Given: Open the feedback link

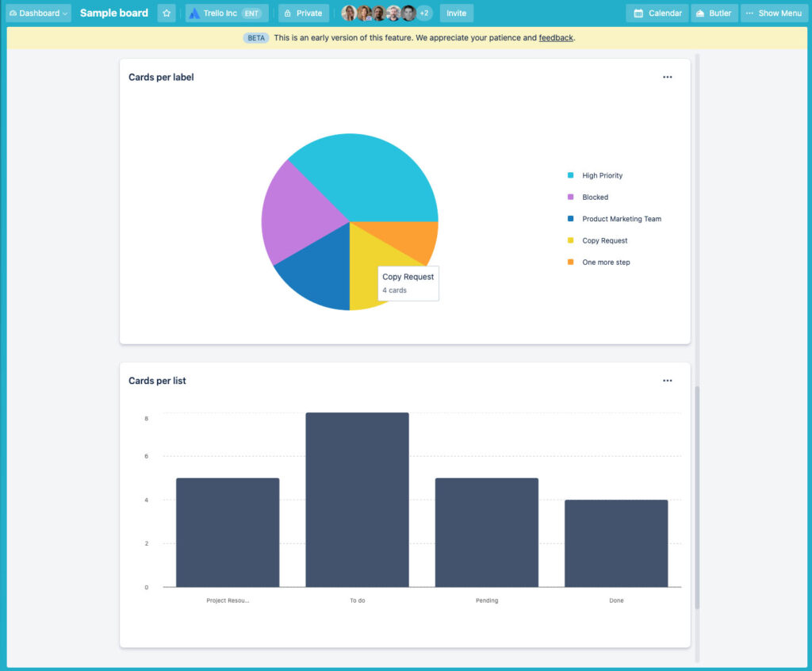Looking at the screenshot, I should pyautogui.click(x=555, y=37).
